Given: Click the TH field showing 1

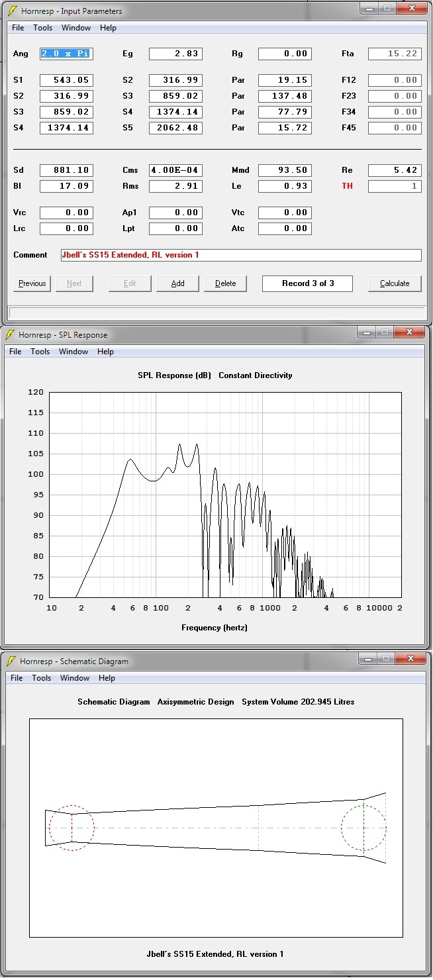Looking at the screenshot, I should [x=395, y=186].
